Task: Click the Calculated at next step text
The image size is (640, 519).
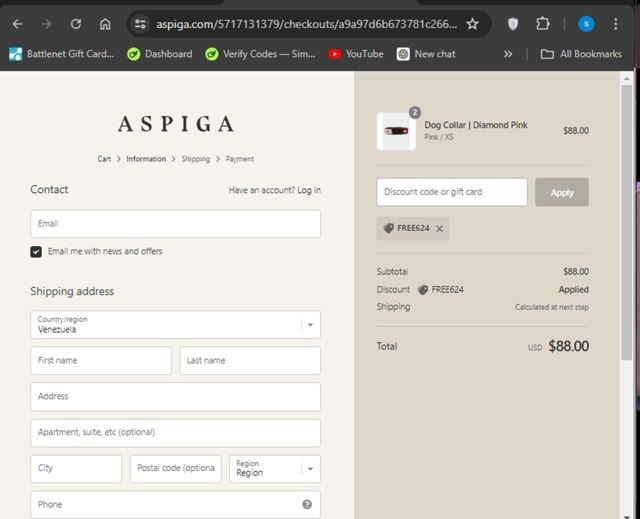Action: click(552, 307)
